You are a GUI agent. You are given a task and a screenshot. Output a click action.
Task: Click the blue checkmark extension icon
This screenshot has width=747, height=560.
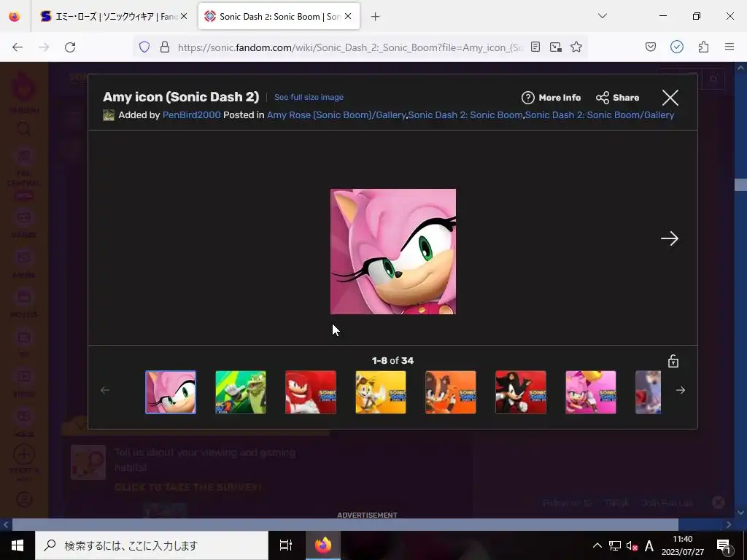[x=676, y=47]
